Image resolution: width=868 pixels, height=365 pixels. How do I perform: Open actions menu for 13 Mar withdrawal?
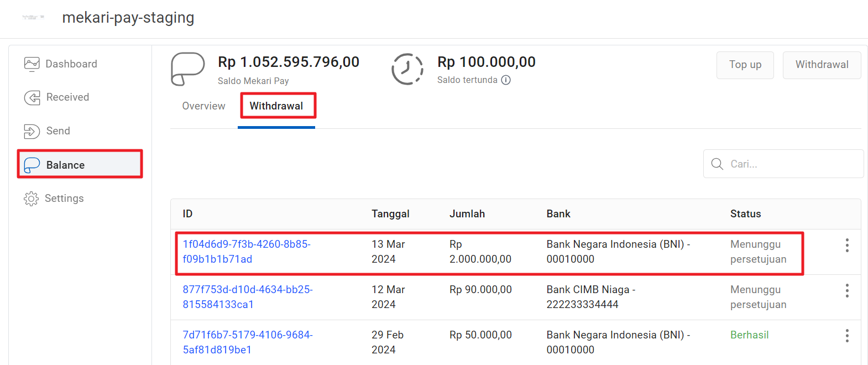[846, 246]
